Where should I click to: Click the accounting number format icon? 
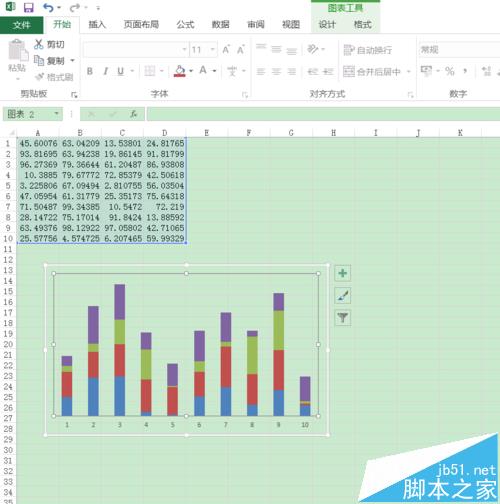point(426,71)
